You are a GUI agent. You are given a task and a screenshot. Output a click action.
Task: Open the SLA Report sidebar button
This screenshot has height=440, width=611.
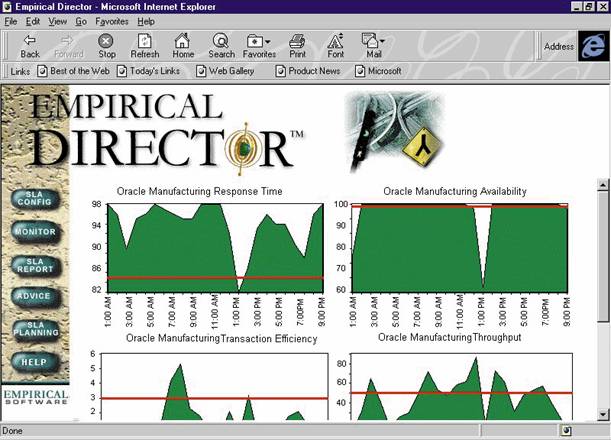coord(35,265)
